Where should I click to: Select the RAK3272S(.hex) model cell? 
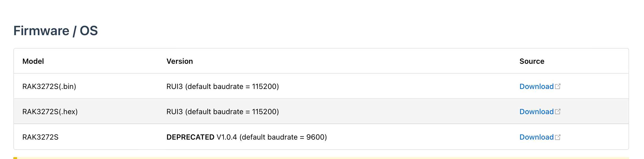point(50,112)
